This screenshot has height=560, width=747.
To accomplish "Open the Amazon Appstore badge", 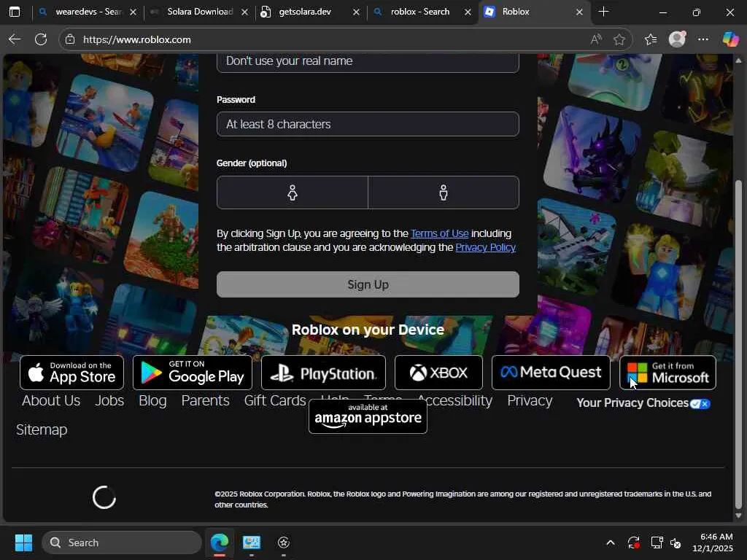I will coord(368,416).
